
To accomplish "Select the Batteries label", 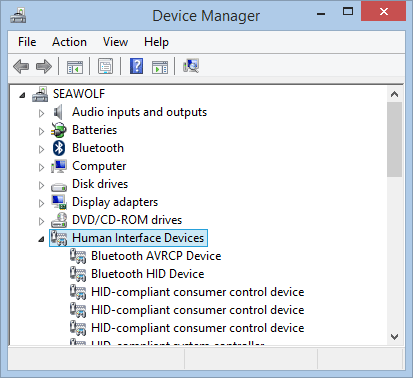I will pos(95,130).
